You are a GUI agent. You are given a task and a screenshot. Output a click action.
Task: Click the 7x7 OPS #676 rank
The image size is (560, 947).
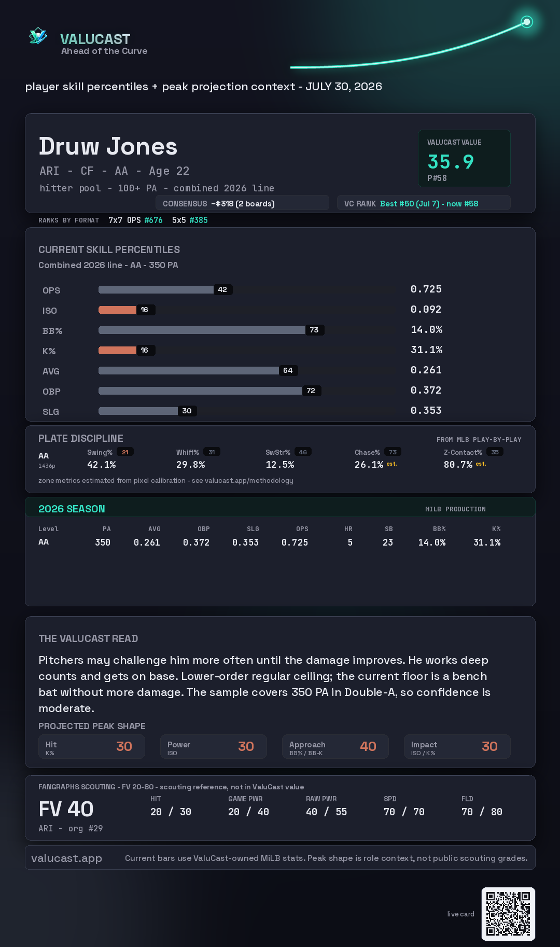click(135, 220)
